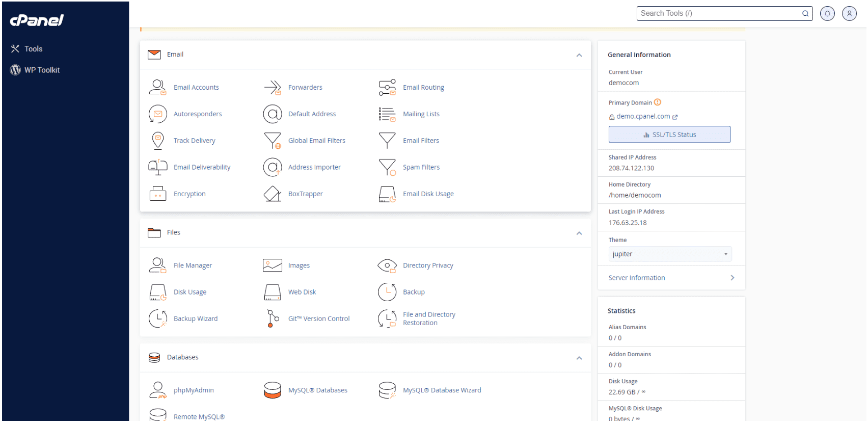The height and width of the screenshot is (424, 868).
Task: Open the Disk Usage drive icon
Action: click(x=157, y=292)
